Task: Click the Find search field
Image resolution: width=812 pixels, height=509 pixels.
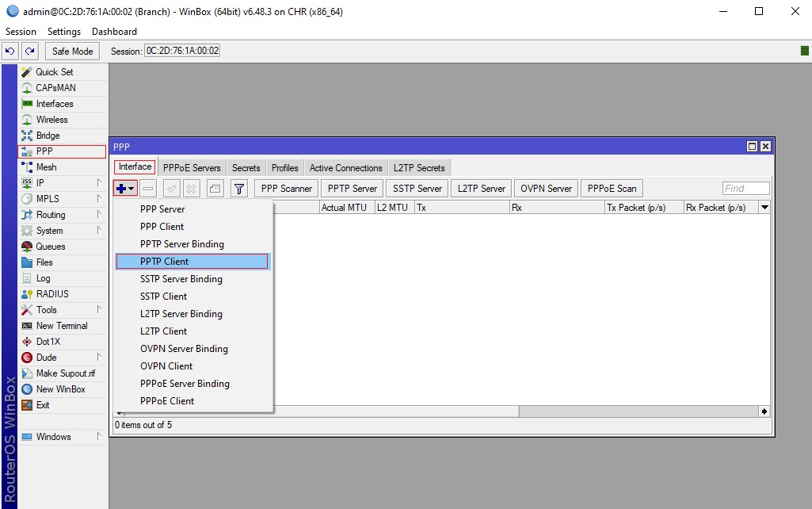Action: point(745,189)
